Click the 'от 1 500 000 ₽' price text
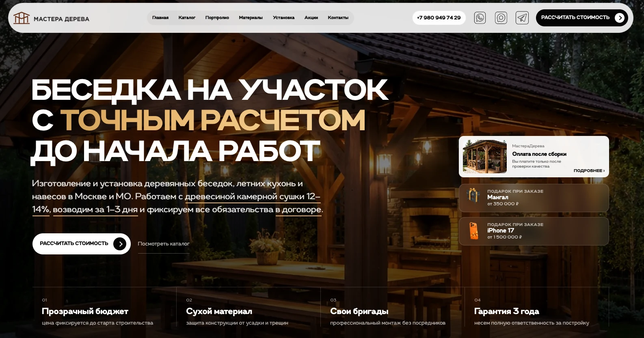Viewport: 644px width, 338px height. (505, 237)
